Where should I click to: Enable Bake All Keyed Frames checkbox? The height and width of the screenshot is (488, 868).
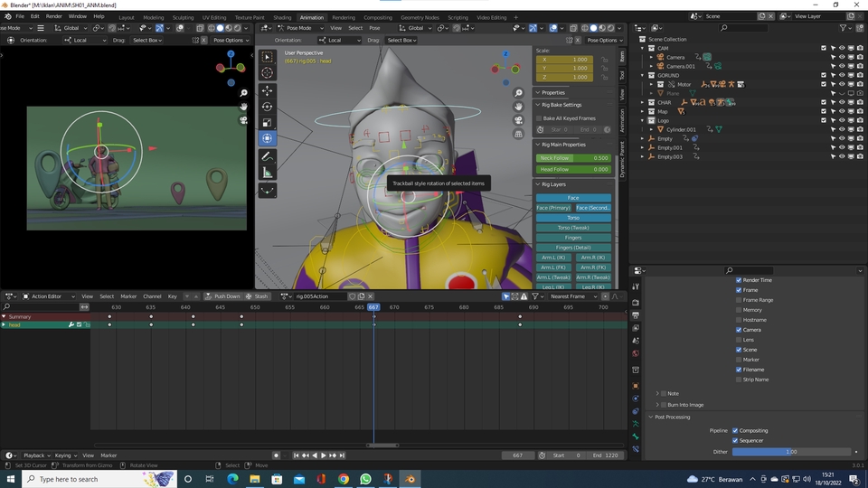pyautogui.click(x=539, y=118)
